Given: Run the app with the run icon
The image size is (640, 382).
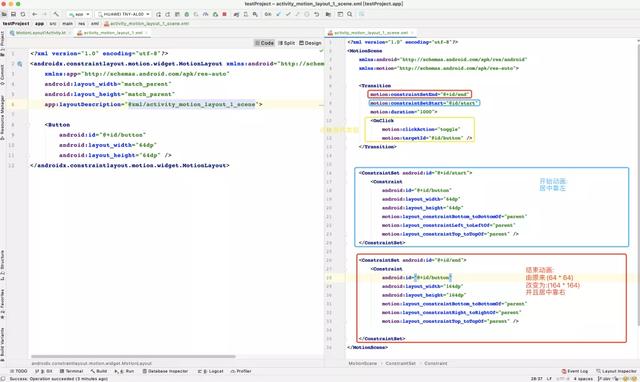Looking at the screenshot, I should click(x=158, y=14).
